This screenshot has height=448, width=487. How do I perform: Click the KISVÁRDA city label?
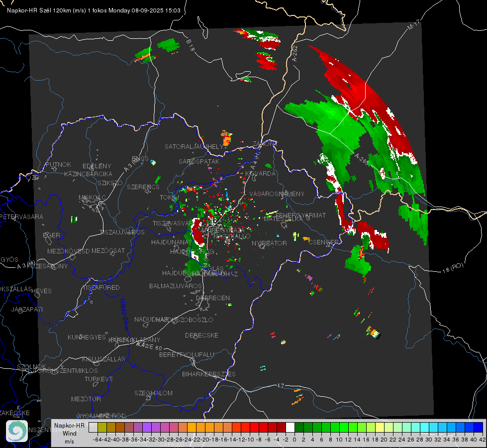tap(260, 173)
